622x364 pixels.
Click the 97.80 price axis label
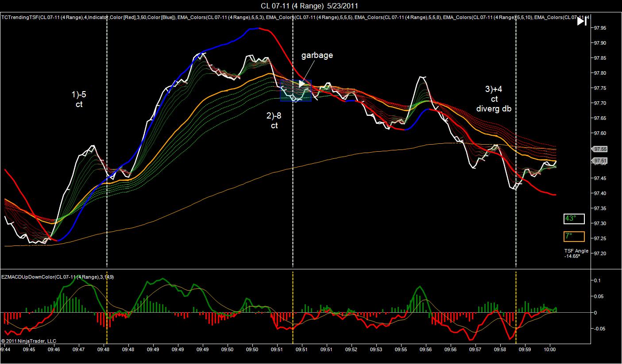tap(600, 73)
